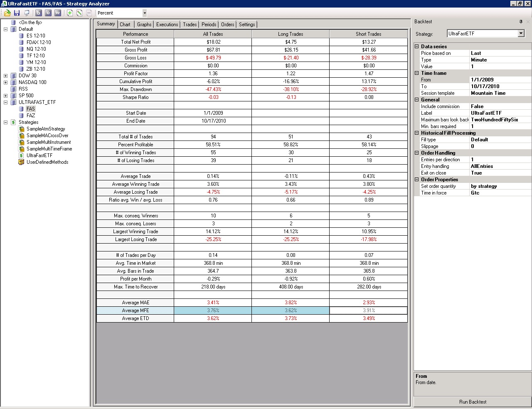Click the Run Backtest button

pyautogui.click(x=473, y=402)
